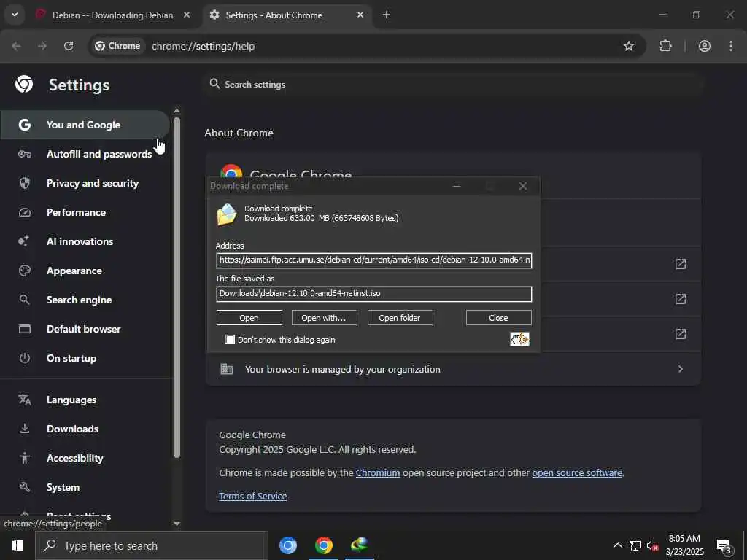Open Google Chrome from the taskbar

pos(323,545)
